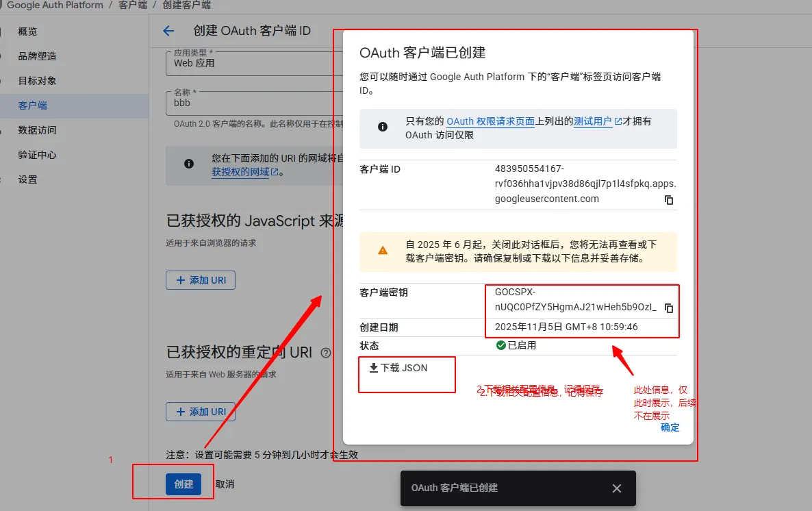
Task: Expand the 应用类型 dropdown
Action: point(246,63)
